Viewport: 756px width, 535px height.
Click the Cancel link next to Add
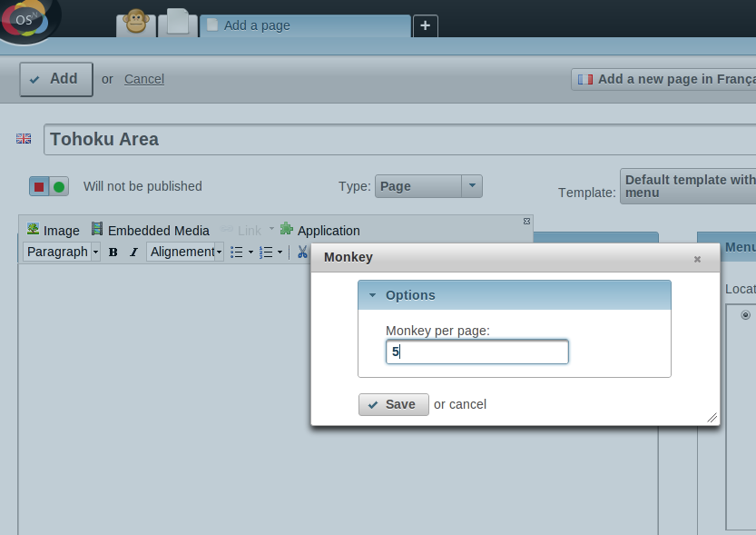(x=144, y=79)
